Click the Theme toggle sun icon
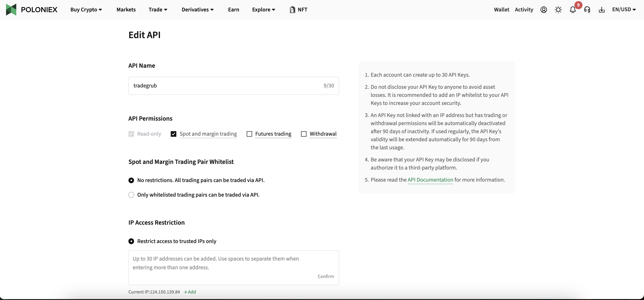Viewport: 644px width, 300px height. click(x=558, y=9)
